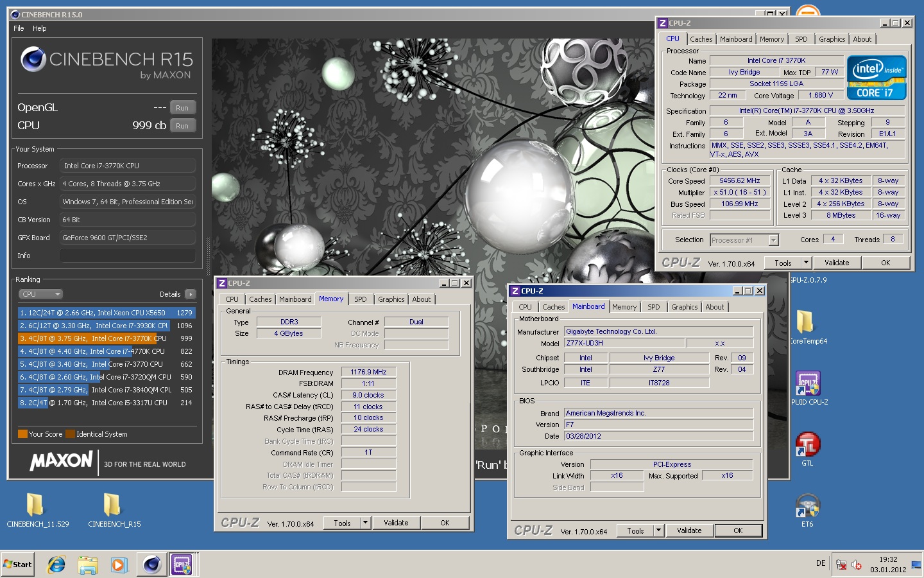Run the CPU benchmark

(182, 126)
